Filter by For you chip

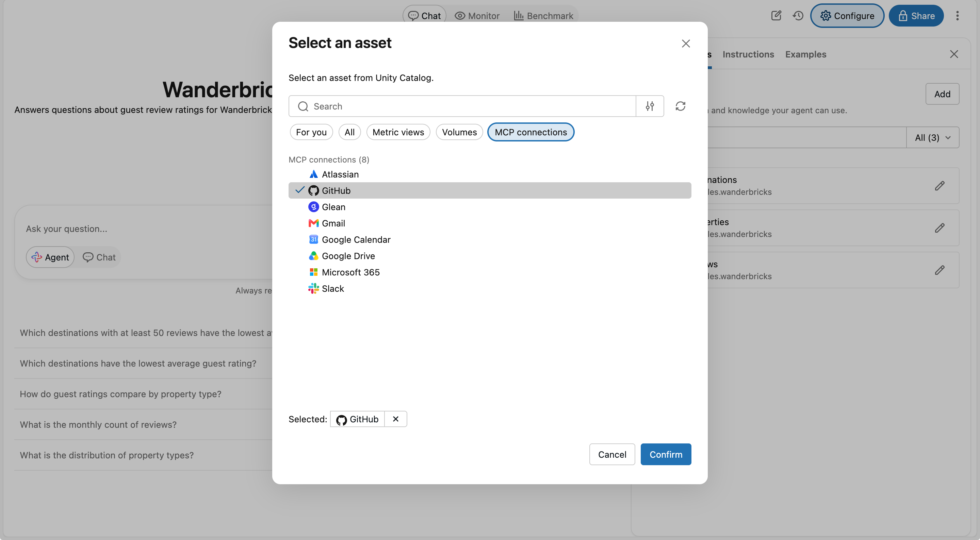(311, 132)
